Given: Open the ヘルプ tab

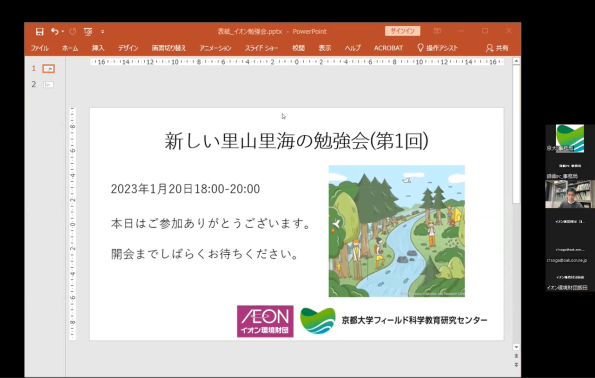Looking at the screenshot, I should point(353,48).
